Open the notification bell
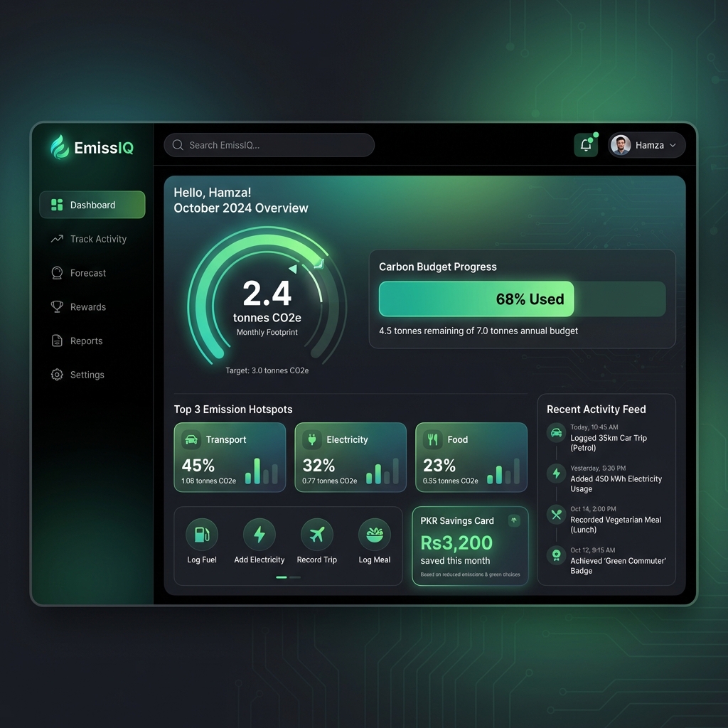Image resolution: width=728 pixels, height=728 pixels. [585, 144]
